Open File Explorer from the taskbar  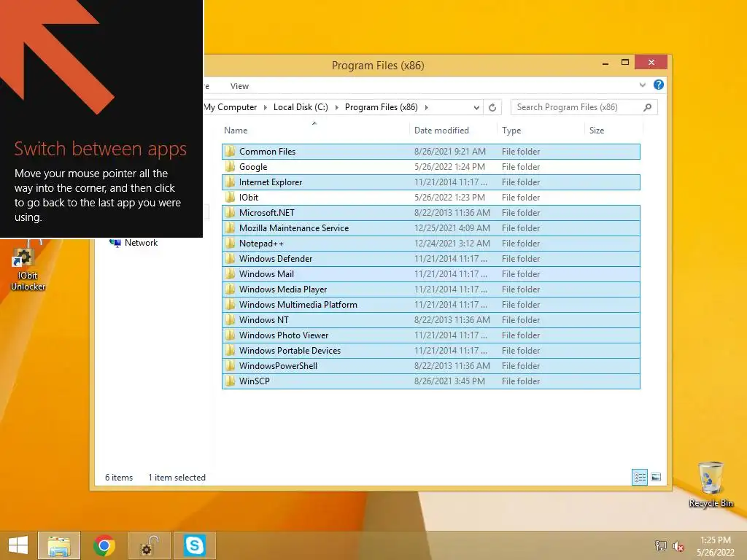59,545
